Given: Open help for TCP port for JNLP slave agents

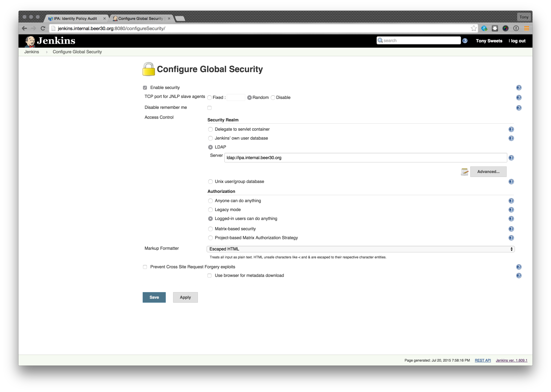Looking at the screenshot, I should click(x=519, y=98).
